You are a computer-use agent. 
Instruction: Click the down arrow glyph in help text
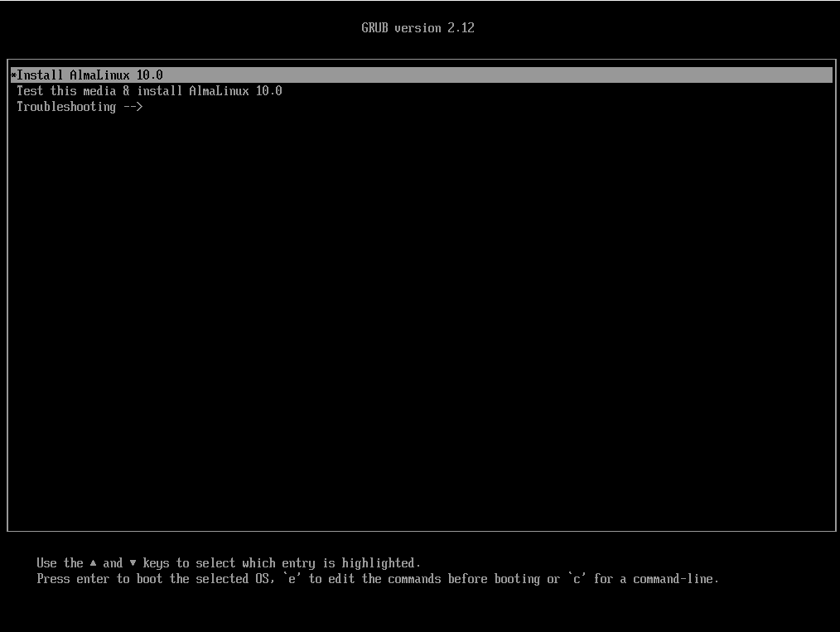tap(133, 563)
